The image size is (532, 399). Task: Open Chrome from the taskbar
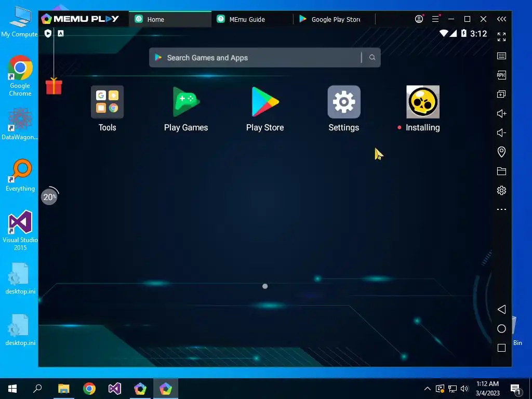(89, 389)
